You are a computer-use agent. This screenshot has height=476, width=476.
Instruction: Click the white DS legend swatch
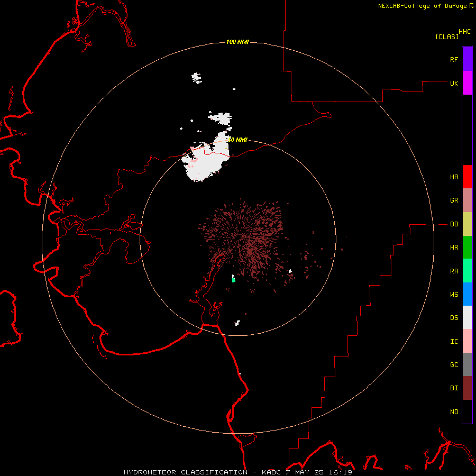(x=467, y=317)
